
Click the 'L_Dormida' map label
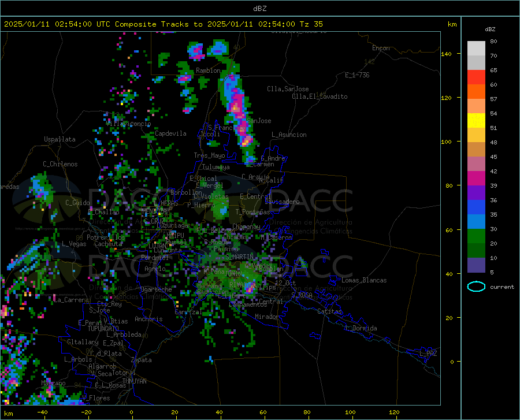tap(361, 328)
